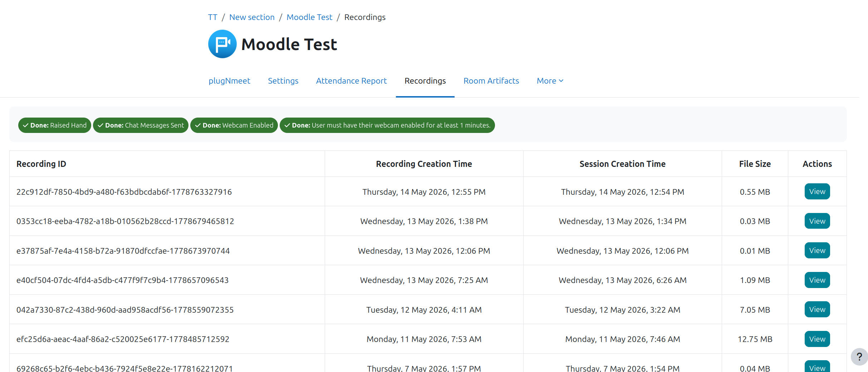
Task: Select recording ID starting with e37875af-7e4a
Action: tap(123, 251)
